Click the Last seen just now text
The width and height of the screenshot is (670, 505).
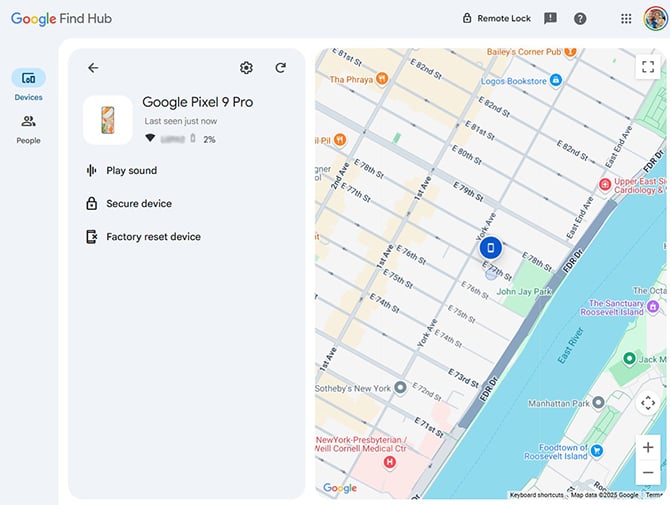coord(181,121)
